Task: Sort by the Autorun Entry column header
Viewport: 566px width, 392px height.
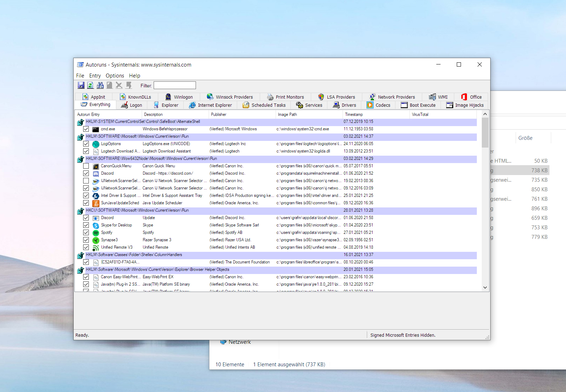Action: coord(108,114)
